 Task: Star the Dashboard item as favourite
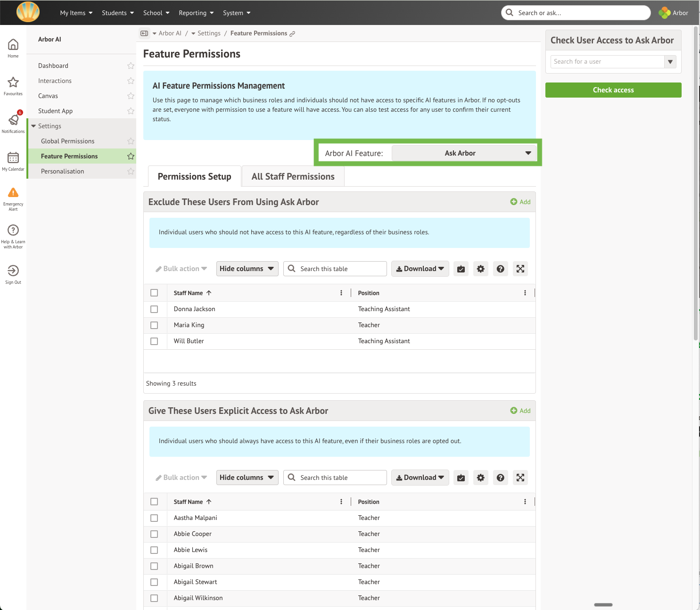point(131,66)
